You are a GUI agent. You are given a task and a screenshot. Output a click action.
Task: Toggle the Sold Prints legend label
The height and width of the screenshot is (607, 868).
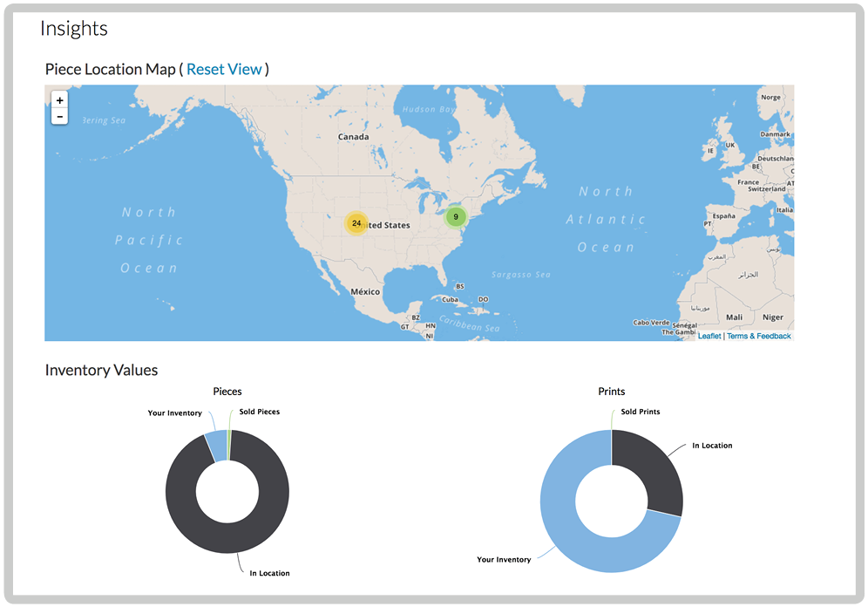[640, 411]
